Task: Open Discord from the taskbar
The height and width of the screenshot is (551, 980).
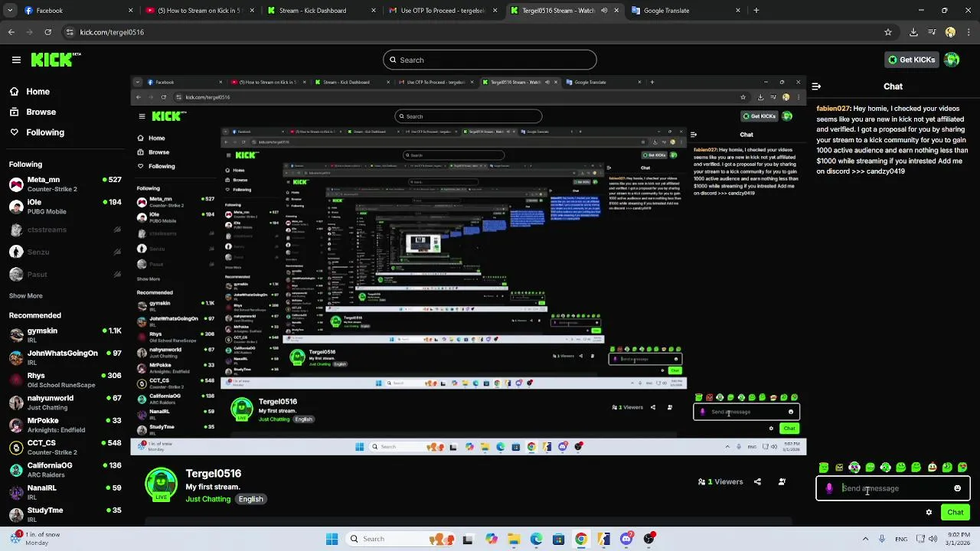Action: [626, 539]
